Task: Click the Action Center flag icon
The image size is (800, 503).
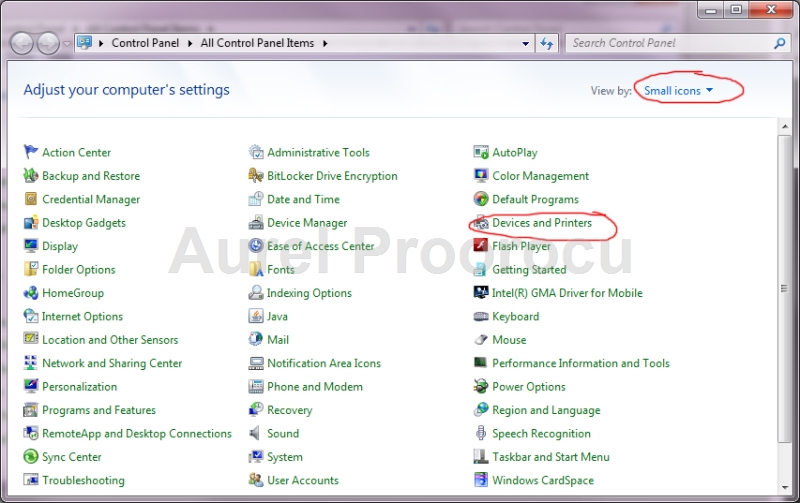Action: 31,152
